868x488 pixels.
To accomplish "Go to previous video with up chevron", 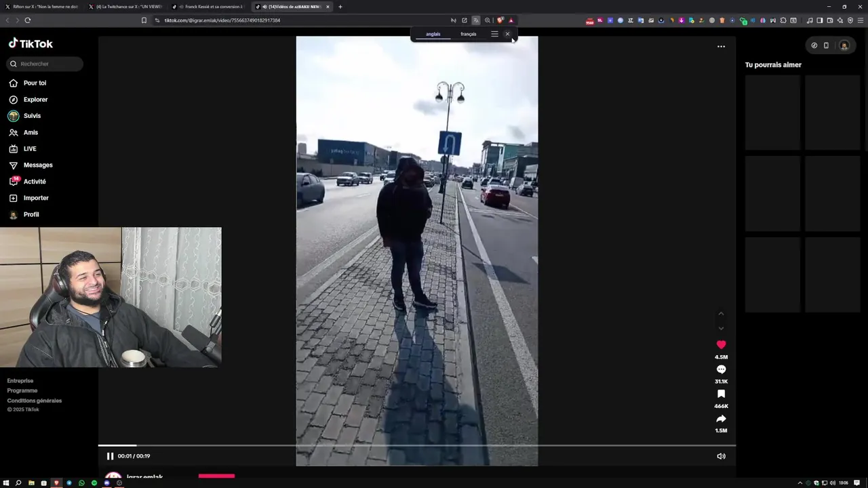I will pos(721,314).
